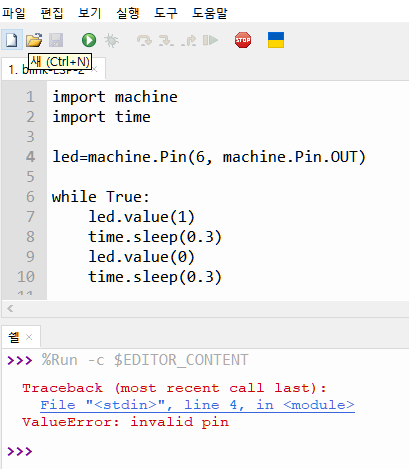Image resolution: width=409 pixels, height=469 pixels.
Task: Stop the backend with the red STOP icon
Action: click(x=243, y=40)
